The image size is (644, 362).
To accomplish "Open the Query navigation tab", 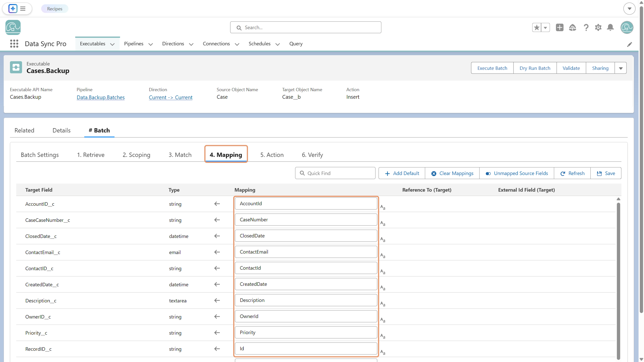I will (x=296, y=44).
